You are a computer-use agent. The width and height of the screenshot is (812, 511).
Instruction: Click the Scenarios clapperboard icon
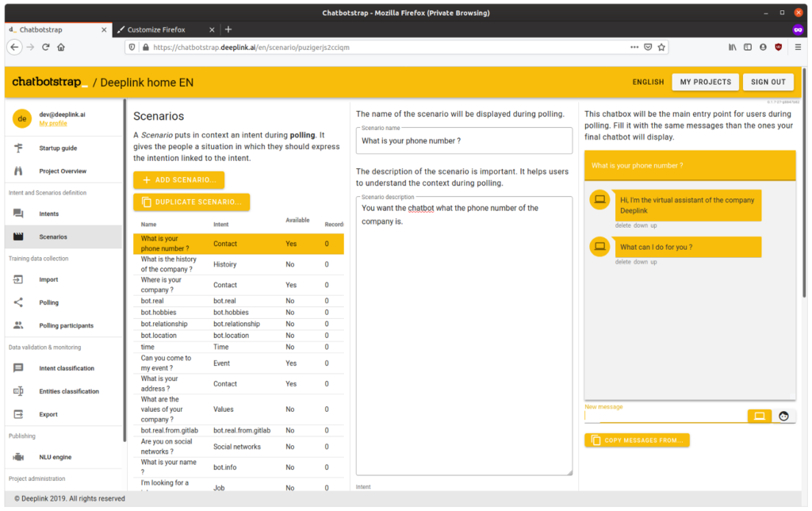point(19,236)
